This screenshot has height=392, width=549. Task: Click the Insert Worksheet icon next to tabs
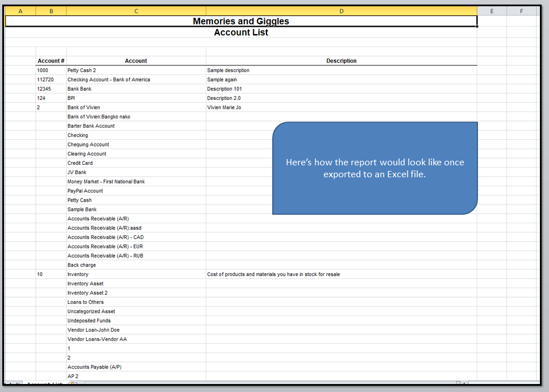coord(73,385)
